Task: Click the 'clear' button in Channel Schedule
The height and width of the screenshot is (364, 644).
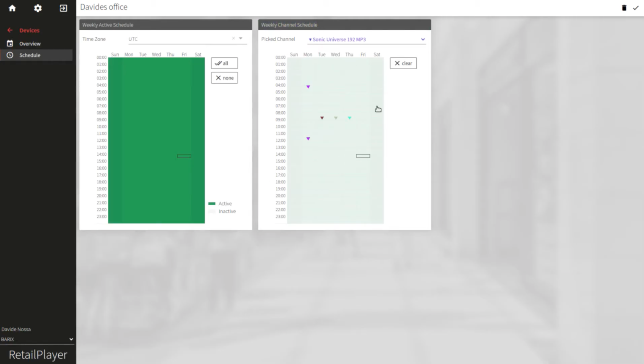Action: coord(403,63)
